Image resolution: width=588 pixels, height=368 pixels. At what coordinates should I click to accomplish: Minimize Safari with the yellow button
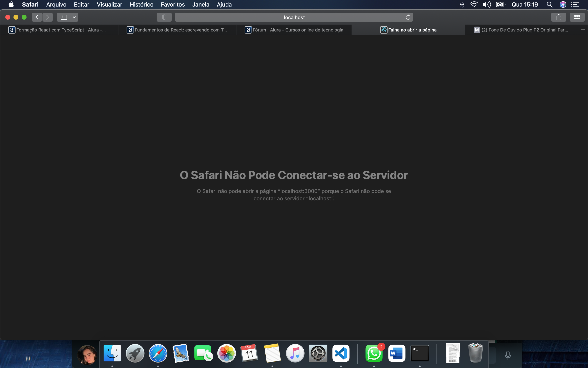tap(16, 17)
